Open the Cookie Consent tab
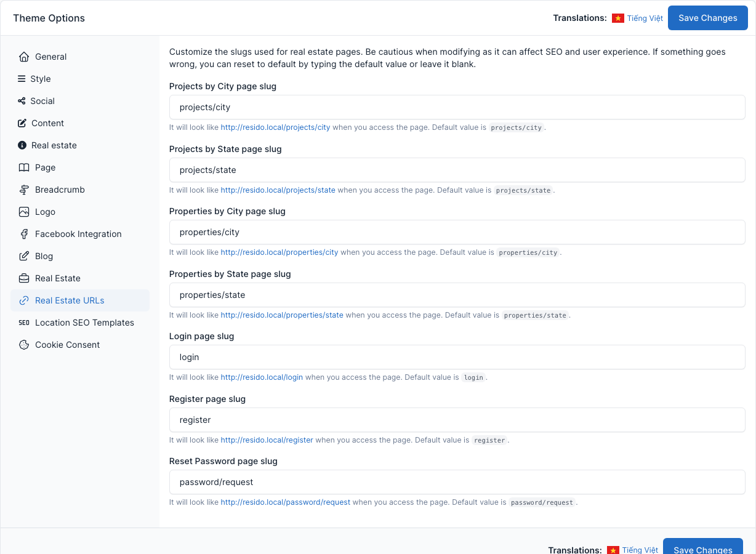Image resolution: width=756 pixels, height=554 pixels. click(80, 345)
